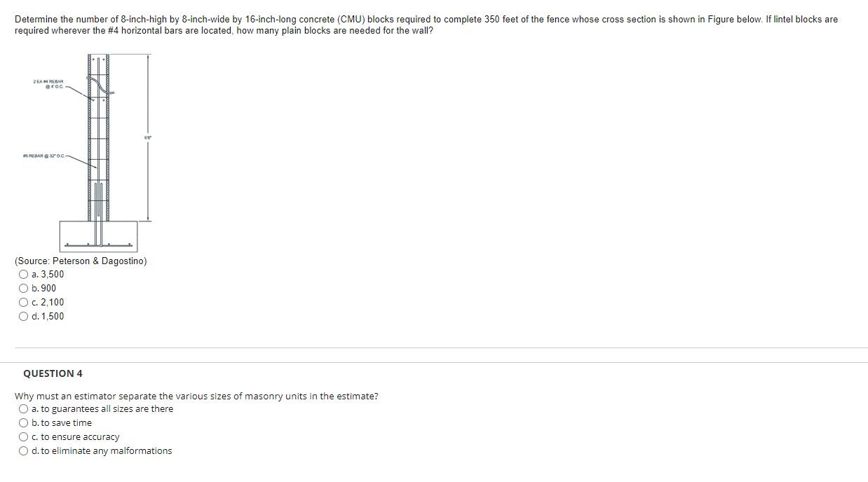Screen dimensions: 868x482
Task: Click the 'QUESTION 4' heading
Action: coord(53,373)
